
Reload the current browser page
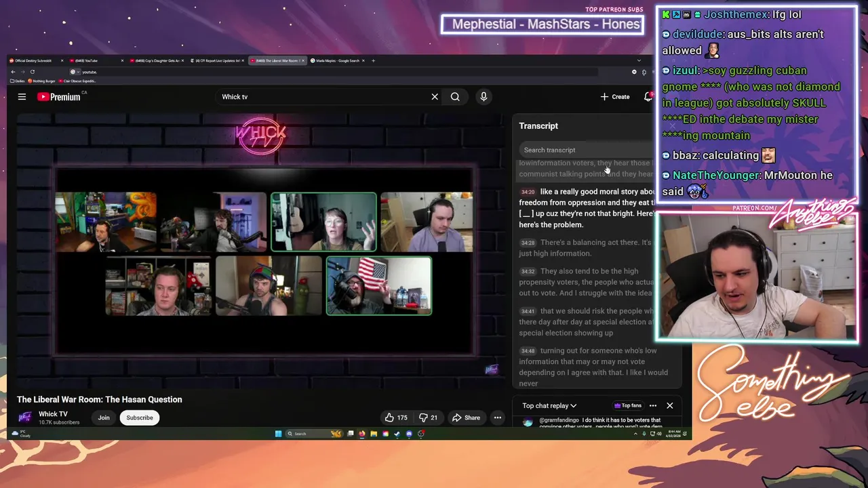tap(32, 72)
